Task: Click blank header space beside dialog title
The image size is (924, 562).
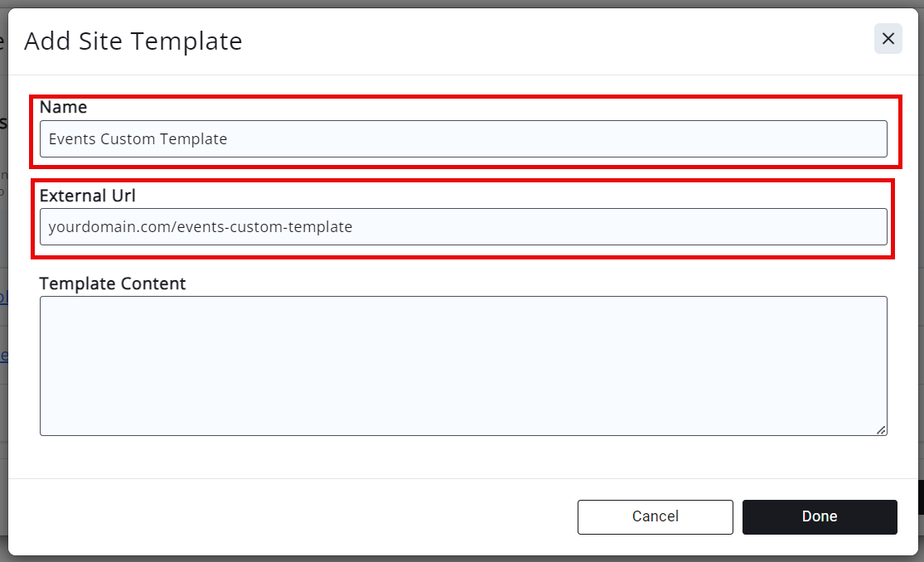Action: pos(539,41)
